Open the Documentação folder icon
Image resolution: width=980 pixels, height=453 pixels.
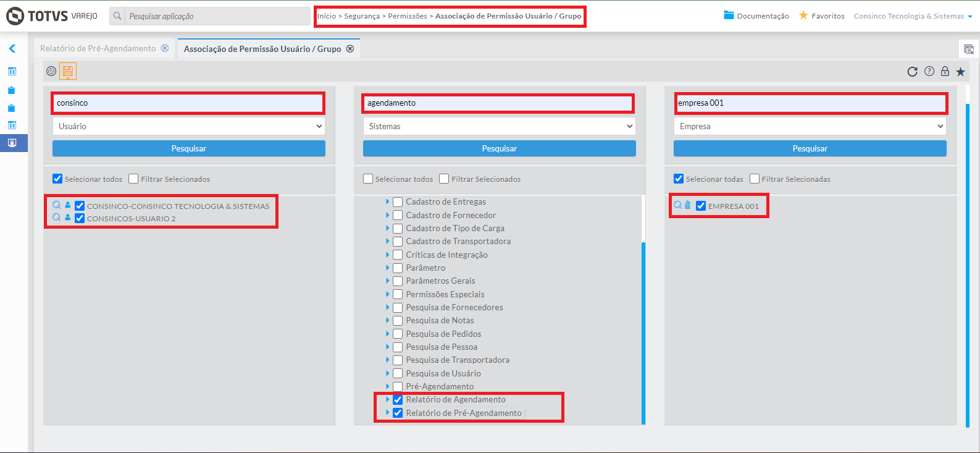[729, 15]
